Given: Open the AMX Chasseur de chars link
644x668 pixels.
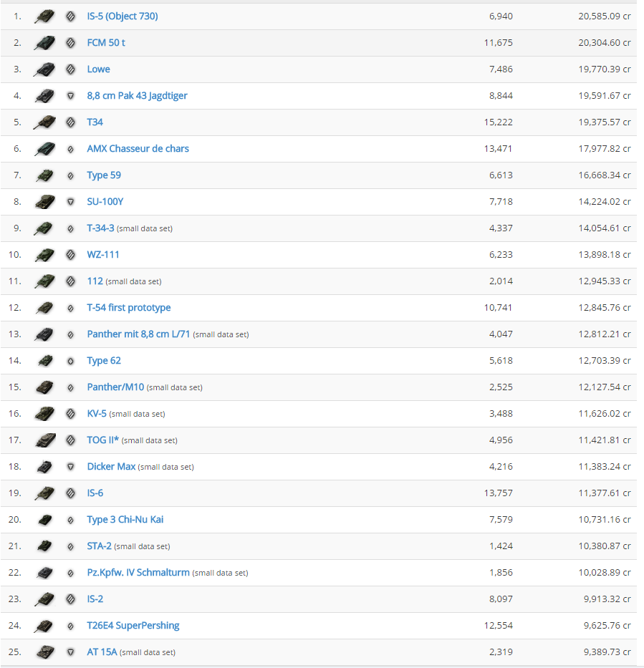Looking at the screenshot, I should point(138,149).
